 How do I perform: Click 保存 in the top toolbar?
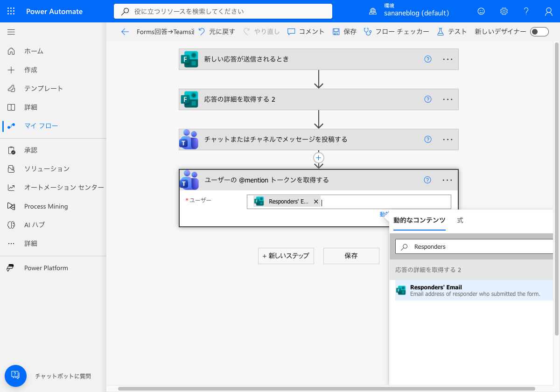point(344,32)
